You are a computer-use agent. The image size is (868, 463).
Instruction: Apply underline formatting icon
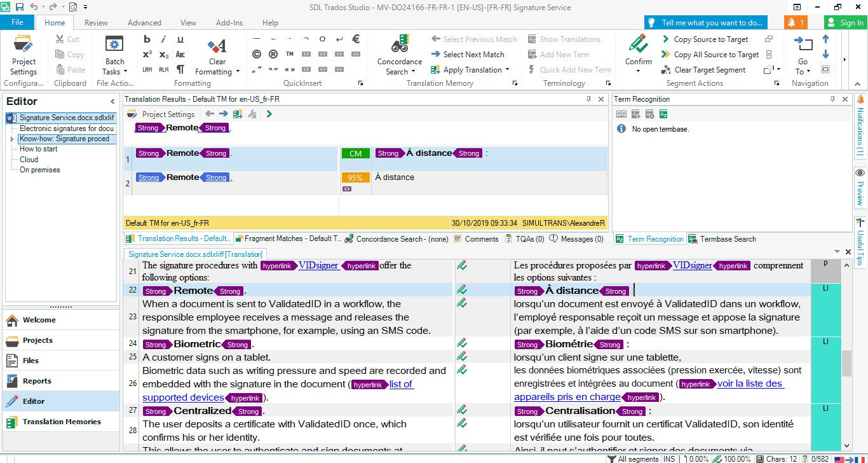[x=180, y=39]
